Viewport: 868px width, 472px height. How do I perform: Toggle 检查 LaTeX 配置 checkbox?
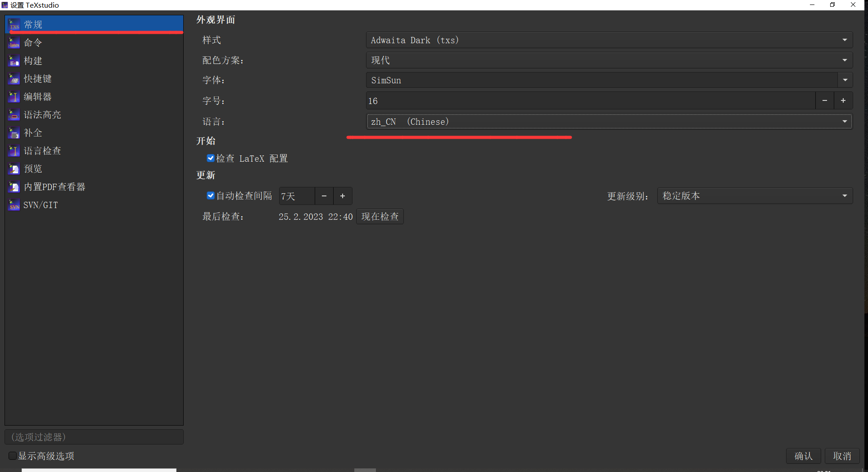click(210, 158)
